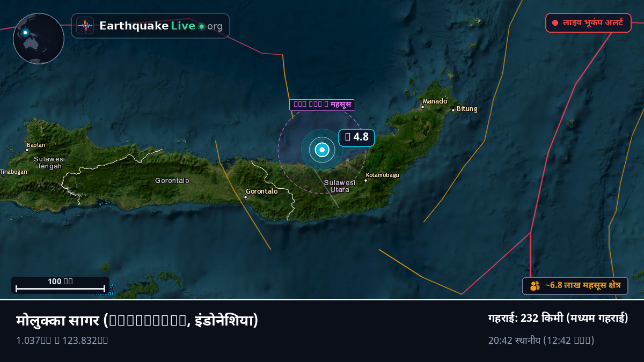Viewport: 644px width, 362px height.
Task: Select the Bitung city marker
Action: point(453,110)
